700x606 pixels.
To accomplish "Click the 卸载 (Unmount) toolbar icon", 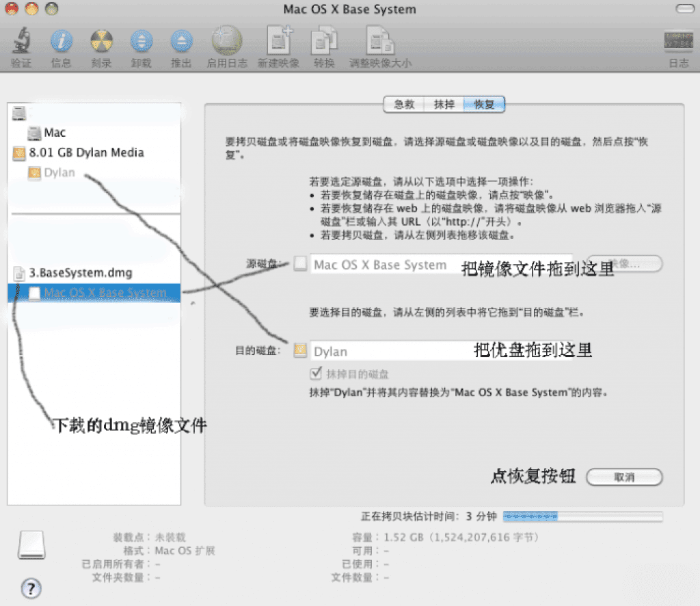I will pyautogui.click(x=141, y=41).
